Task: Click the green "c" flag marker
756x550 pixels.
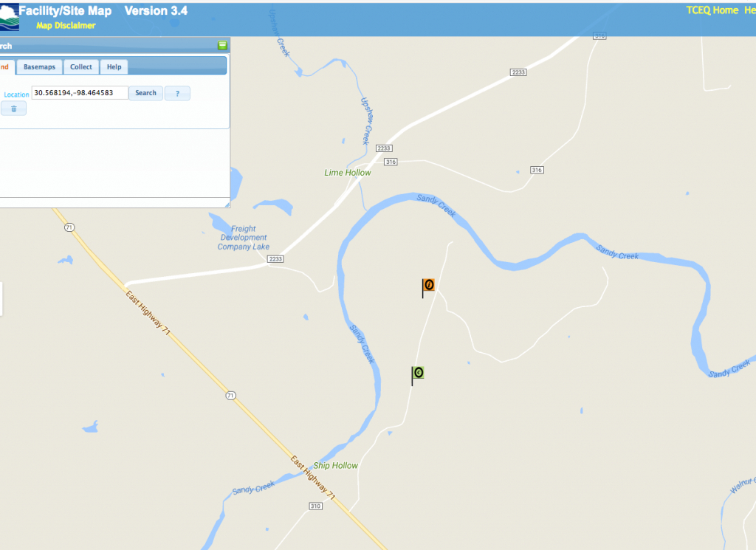Action: click(418, 373)
